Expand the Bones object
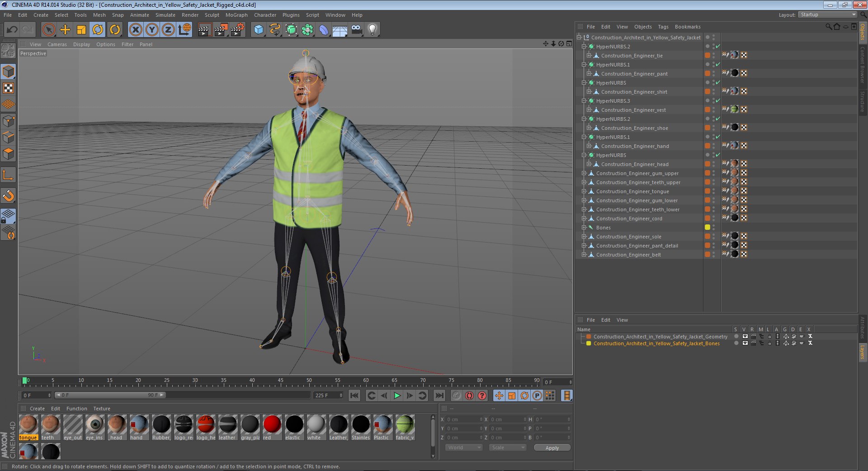Screen dimensions: 868x471 click(x=584, y=228)
